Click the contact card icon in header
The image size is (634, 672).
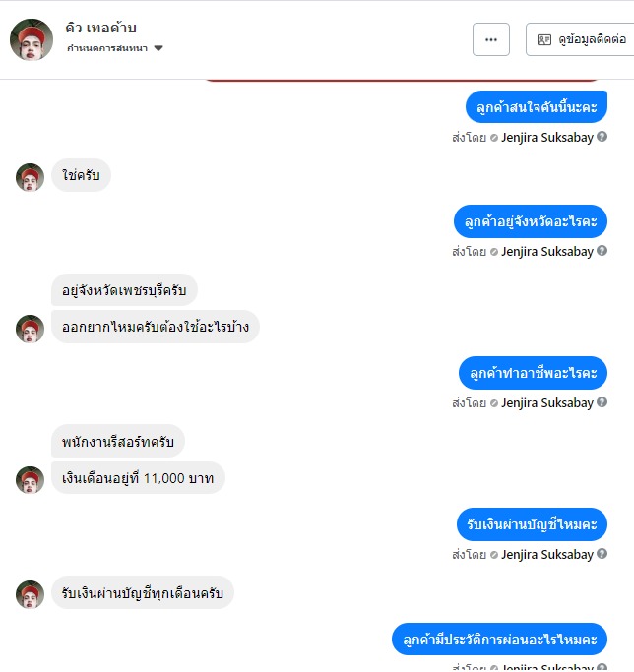click(543, 40)
